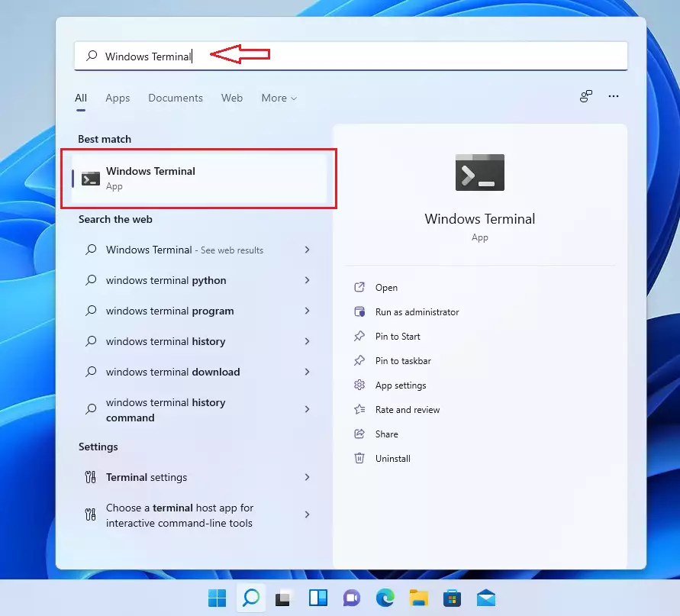Screen dimensions: 680x616
Task: Expand the Terminal settings arrow
Action: [x=307, y=477]
